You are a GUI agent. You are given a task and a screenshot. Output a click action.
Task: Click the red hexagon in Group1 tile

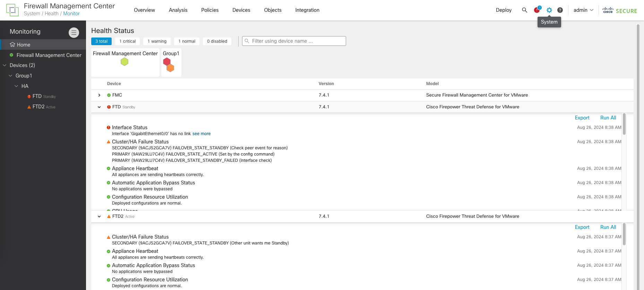167,61
